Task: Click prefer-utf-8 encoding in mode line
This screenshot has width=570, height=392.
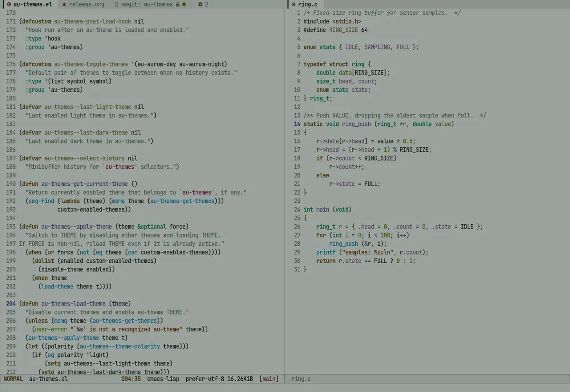Action: click(205, 379)
